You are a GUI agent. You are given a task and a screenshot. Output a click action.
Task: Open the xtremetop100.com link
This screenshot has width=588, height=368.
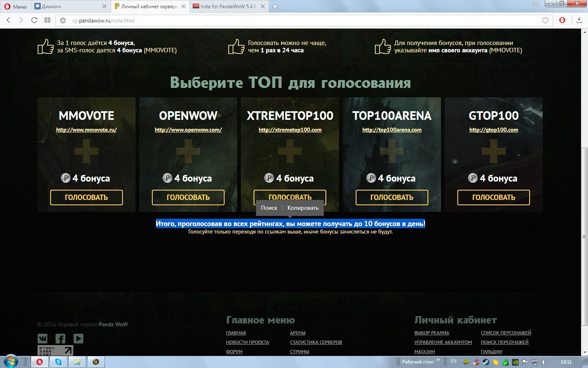pos(290,130)
